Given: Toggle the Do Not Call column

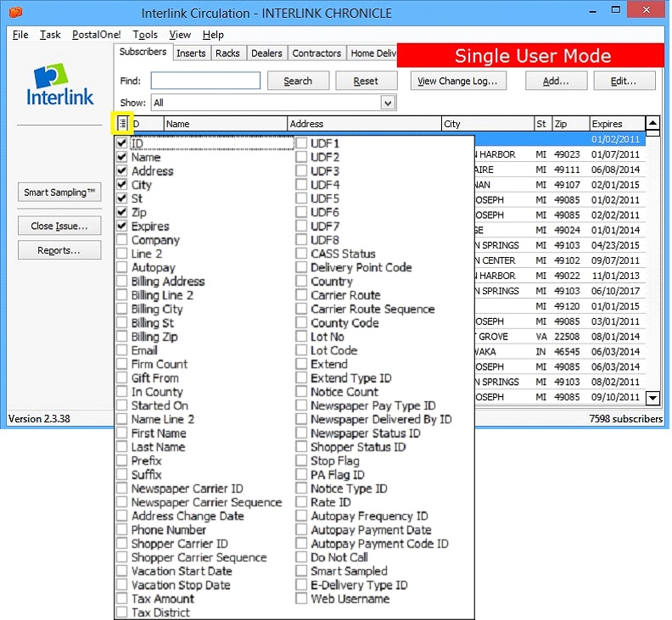Looking at the screenshot, I should click(301, 557).
